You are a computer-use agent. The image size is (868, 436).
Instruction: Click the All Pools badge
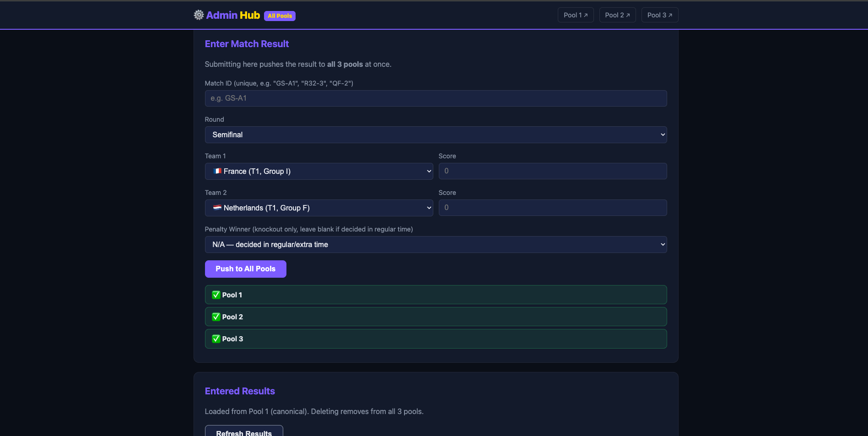(280, 16)
